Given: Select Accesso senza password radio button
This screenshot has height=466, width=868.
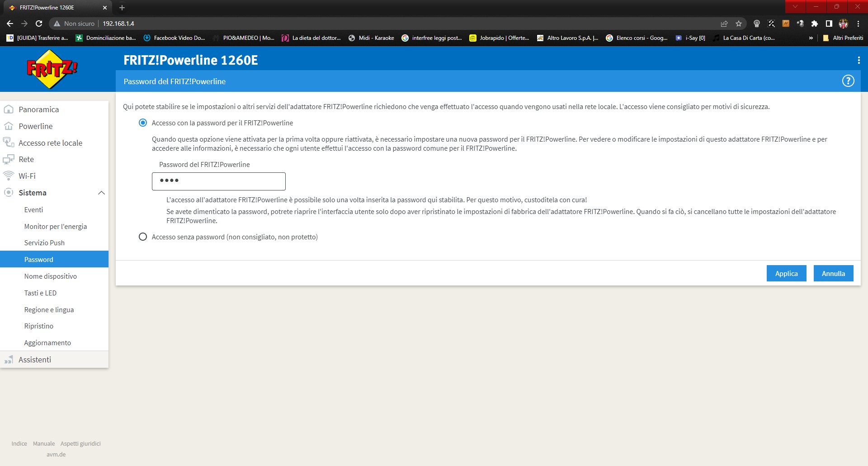Looking at the screenshot, I should (x=143, y=237).
